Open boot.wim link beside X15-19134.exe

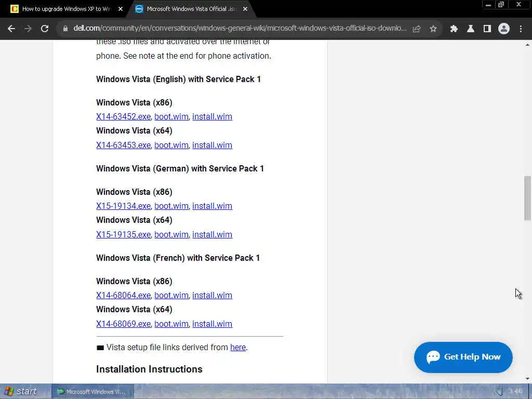pos(171,206)
